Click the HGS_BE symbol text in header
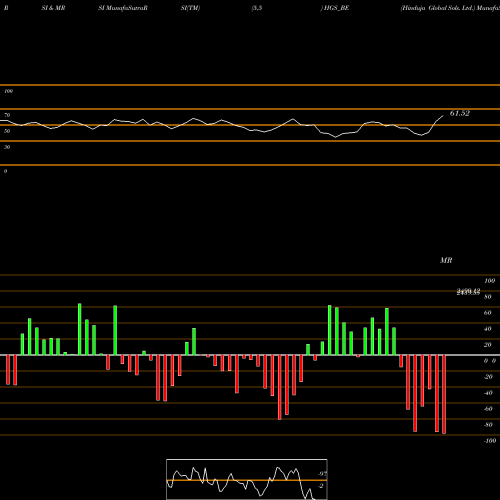 (336, 8)
